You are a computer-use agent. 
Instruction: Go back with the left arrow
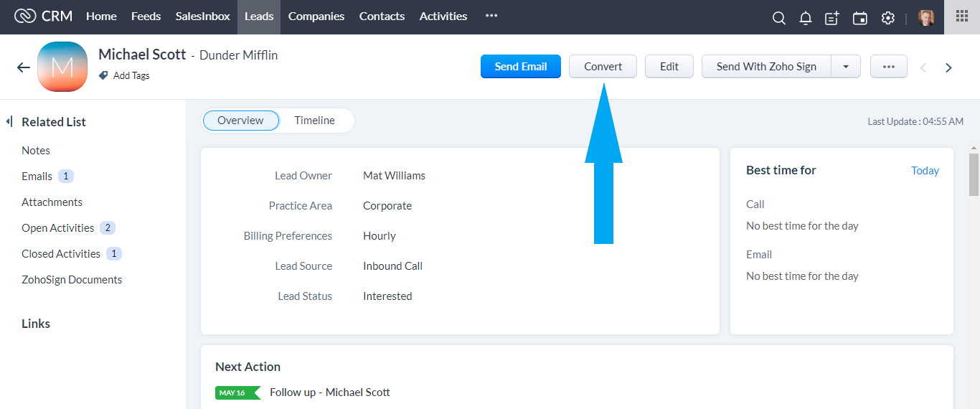(24, 67)
